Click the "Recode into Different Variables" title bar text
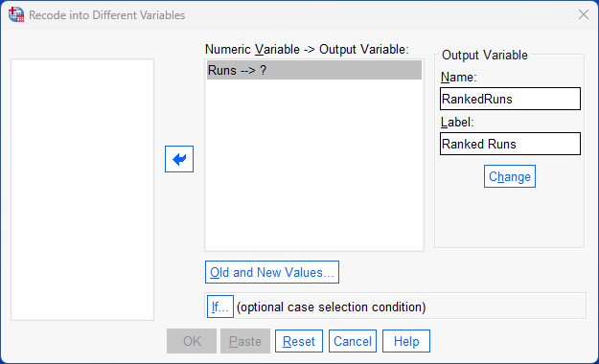Viewport: 599px width, 364px height. point(107,15)
